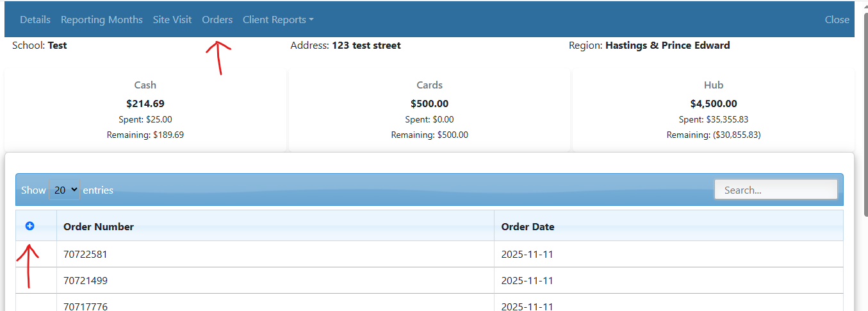The image size is (868, 311).
Task: Sort by the Order Number column header
Action: 99,226
